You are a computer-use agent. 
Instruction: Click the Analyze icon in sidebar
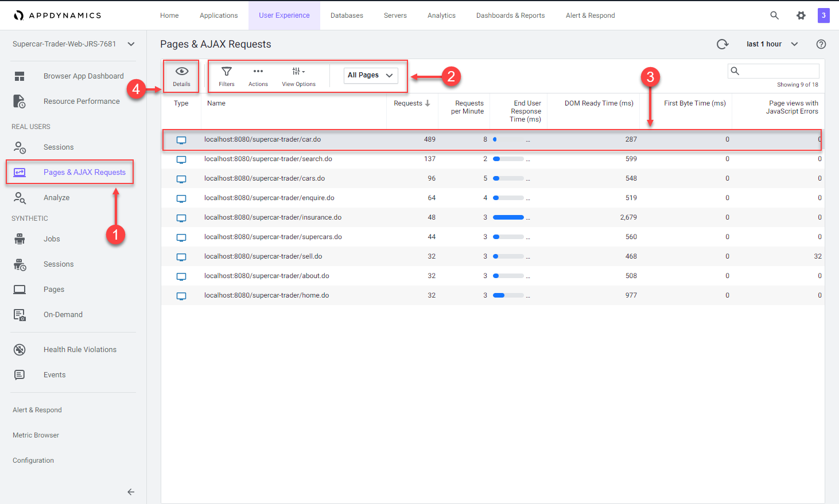pos(20,198)
